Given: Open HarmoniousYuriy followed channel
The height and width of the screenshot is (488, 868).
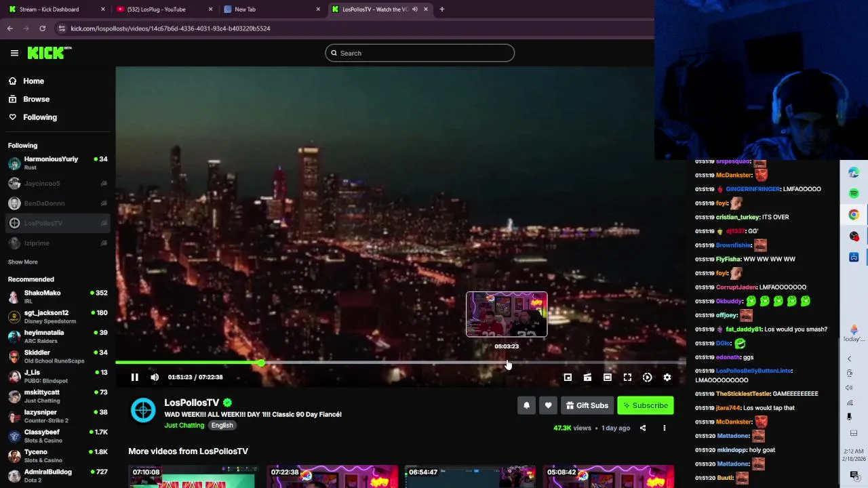Looking at the screenshot, I should [x=58, y=163].
